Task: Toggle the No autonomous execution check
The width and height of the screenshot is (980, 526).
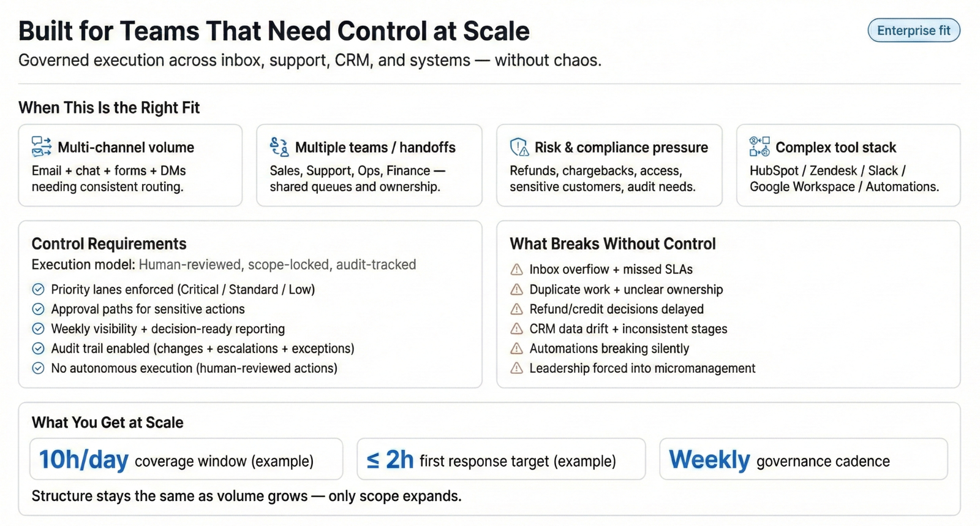Action: pyautogui.click(x=38, y=368)
